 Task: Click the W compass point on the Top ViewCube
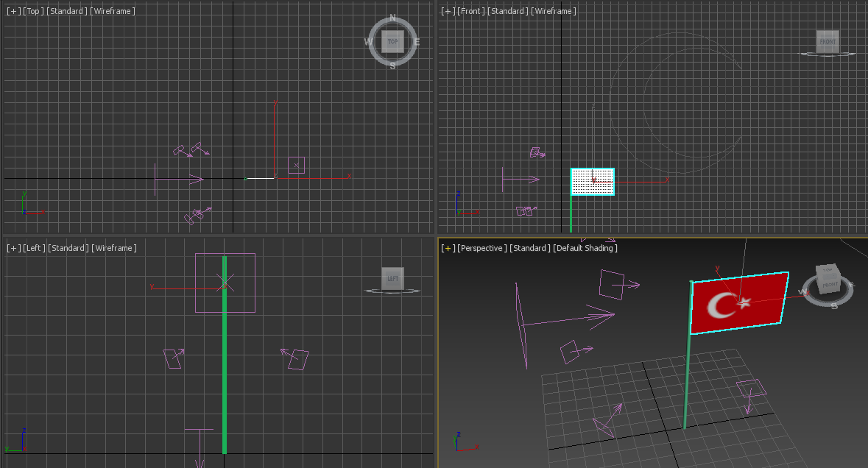click(x=368, y=41)
